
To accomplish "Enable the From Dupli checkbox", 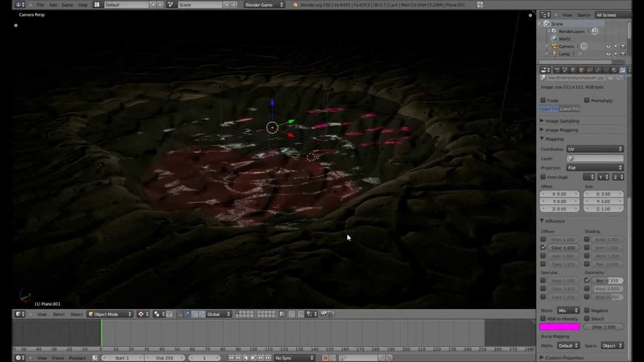I will [543, 177].
